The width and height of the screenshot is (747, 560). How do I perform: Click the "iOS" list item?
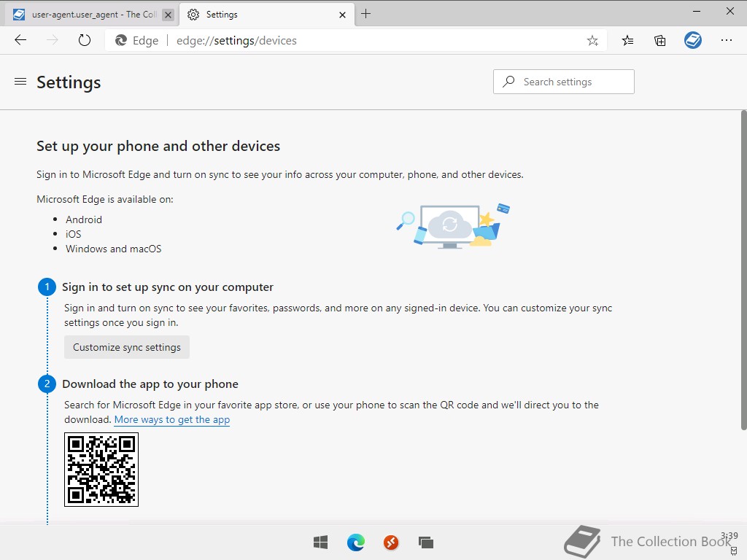74,234
